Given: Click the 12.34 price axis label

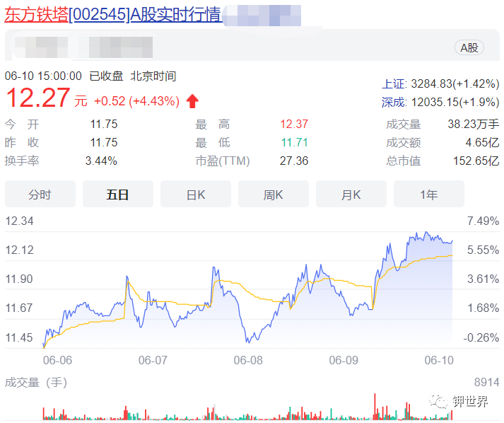Looking at the screenshot, I should pos(19,221).
